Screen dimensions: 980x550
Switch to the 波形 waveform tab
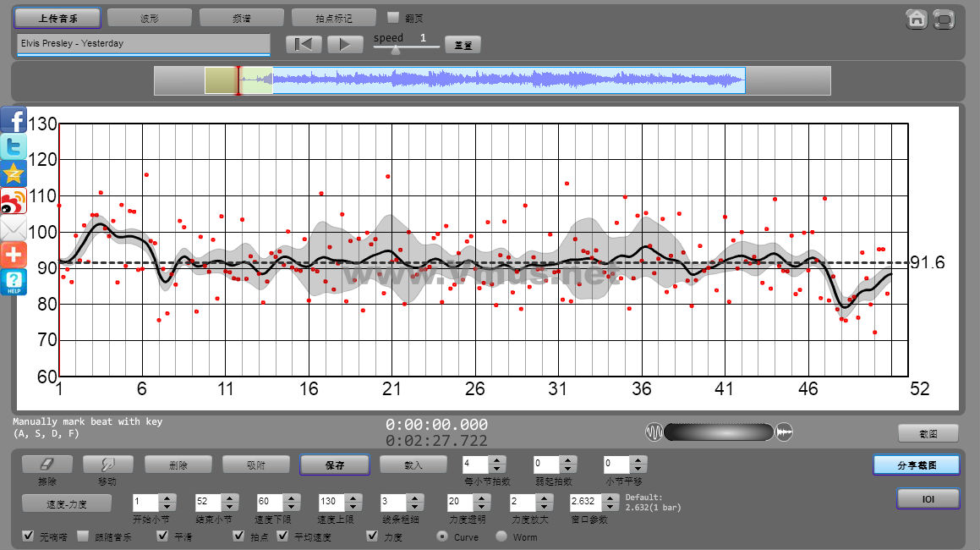pyautogui.click(x=150, y=18)
